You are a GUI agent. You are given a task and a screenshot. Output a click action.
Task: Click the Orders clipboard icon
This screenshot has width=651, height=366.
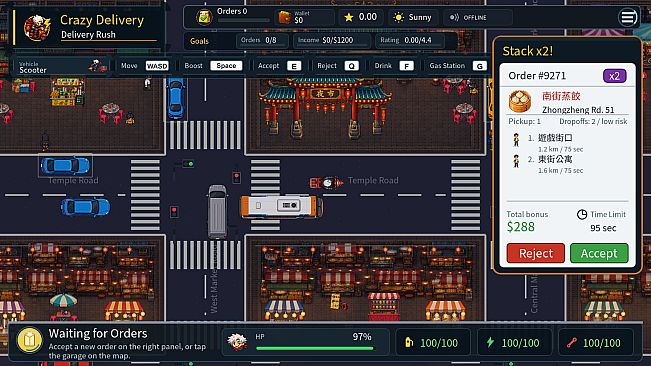tap(204, 17)
